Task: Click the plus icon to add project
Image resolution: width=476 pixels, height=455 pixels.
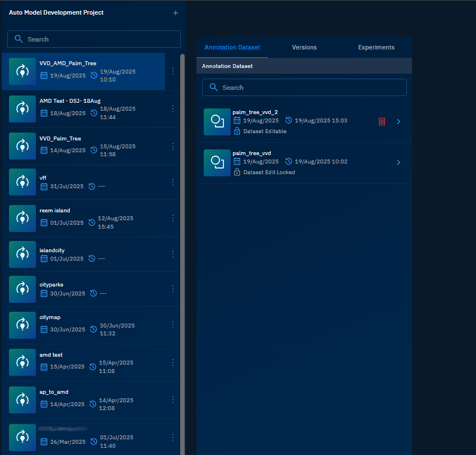Action: coord(175,12)
